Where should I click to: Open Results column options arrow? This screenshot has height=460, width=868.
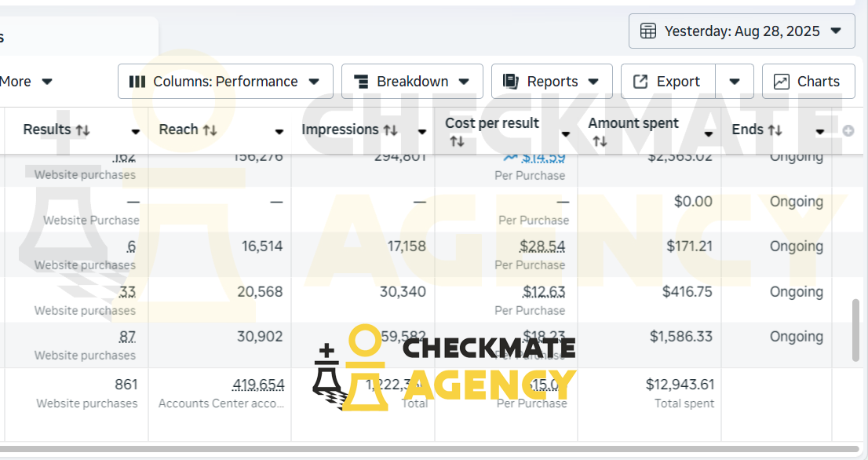click(x=135, y=131)
